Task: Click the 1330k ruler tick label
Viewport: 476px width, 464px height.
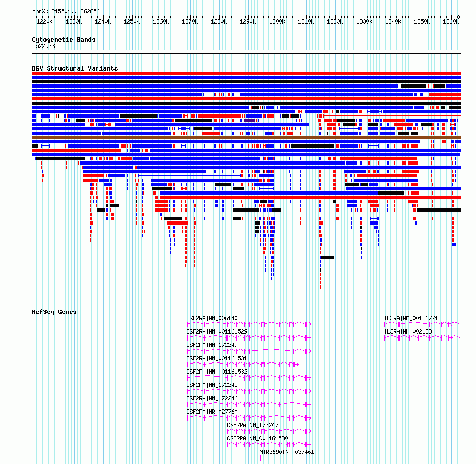Action: (364, 21)
